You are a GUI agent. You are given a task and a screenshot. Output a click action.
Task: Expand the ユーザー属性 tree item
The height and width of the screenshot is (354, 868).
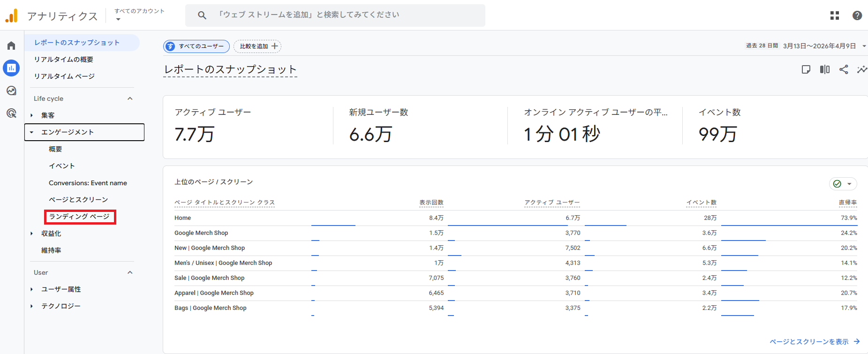tap(31, 289)
